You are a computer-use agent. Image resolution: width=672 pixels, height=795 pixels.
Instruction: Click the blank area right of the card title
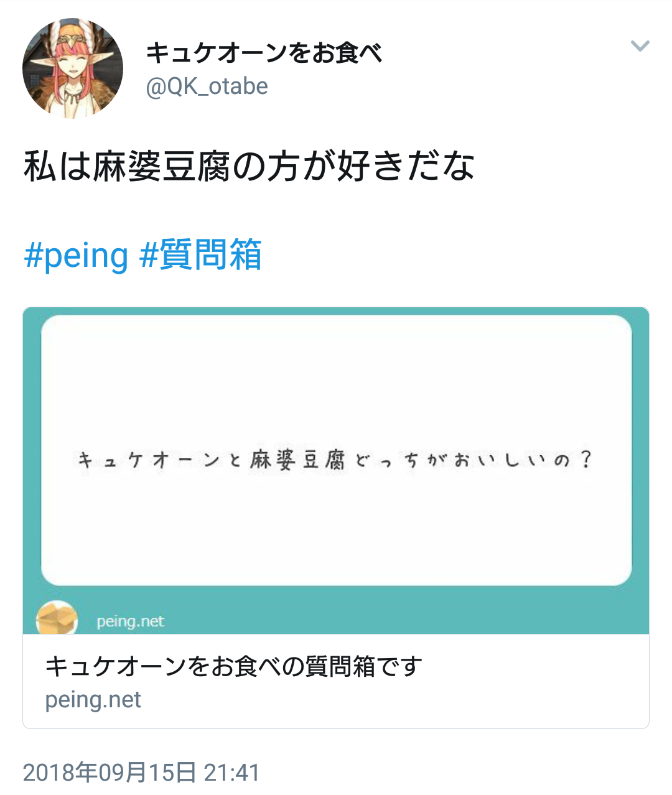point(535,666)
